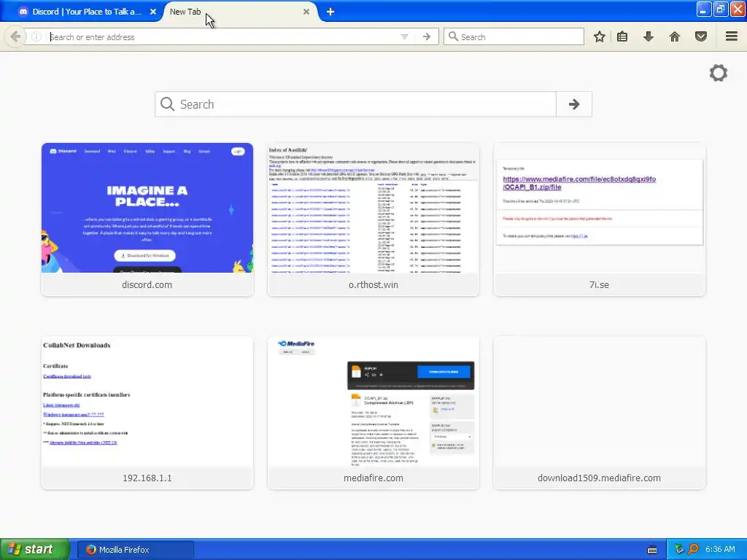Select the New Tab tab
Screen dimensions: 747x560
coord(239,12)
